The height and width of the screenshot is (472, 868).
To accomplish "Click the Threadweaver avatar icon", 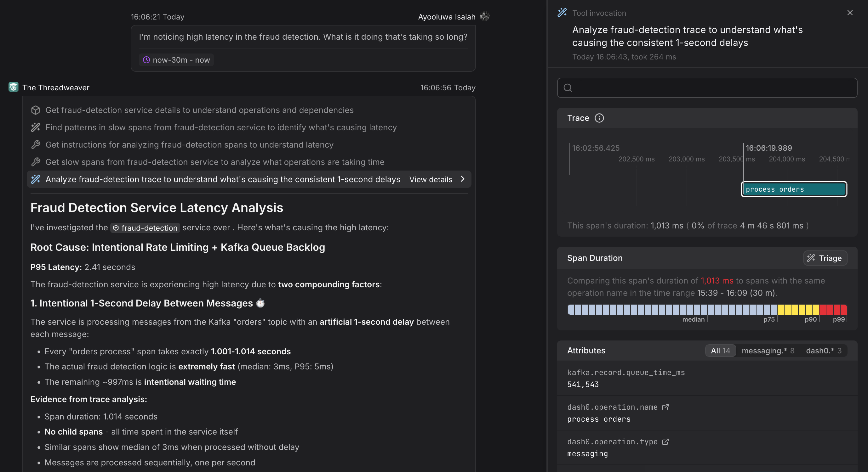I will click(x=13, y=87).
